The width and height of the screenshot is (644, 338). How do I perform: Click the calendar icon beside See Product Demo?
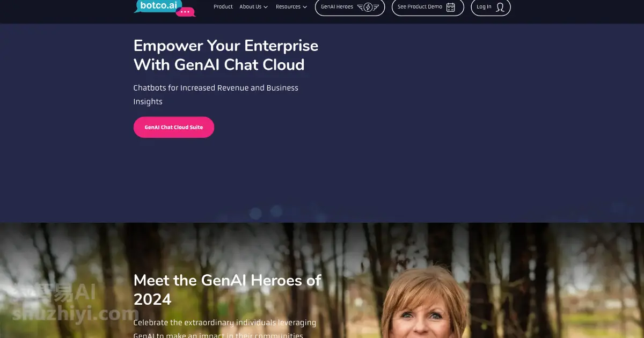click(x=451, y=7)
